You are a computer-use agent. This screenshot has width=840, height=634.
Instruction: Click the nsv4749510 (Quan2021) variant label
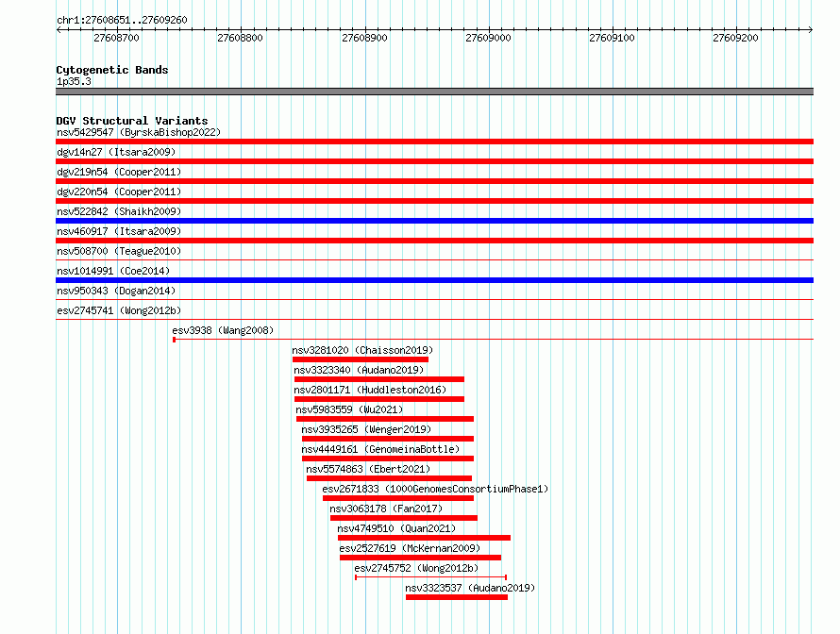(396, 528)
